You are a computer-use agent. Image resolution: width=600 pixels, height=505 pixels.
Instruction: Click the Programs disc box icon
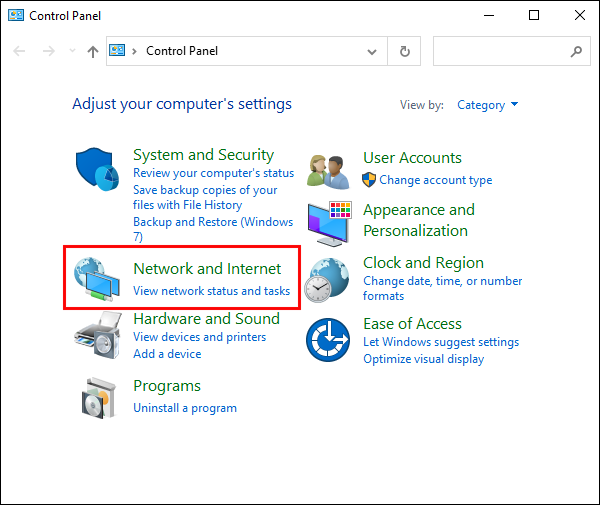(x=98, y=398)
